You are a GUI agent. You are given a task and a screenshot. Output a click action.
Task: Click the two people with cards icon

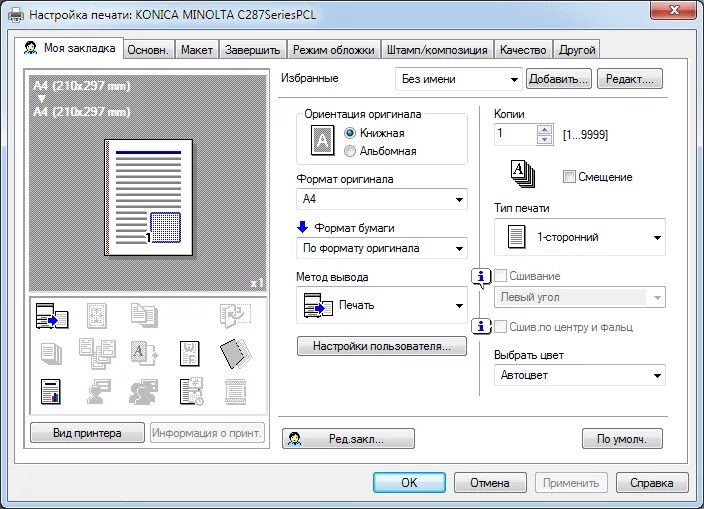point(144,392)
